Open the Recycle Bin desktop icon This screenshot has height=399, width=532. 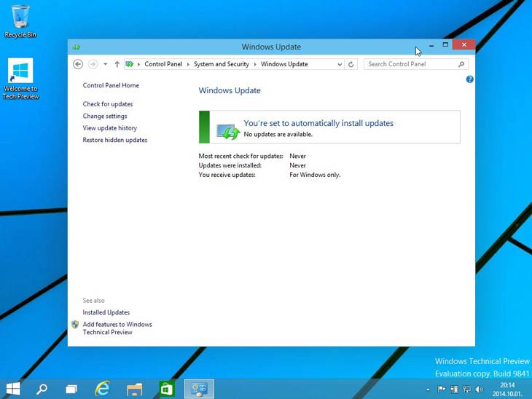20,21
